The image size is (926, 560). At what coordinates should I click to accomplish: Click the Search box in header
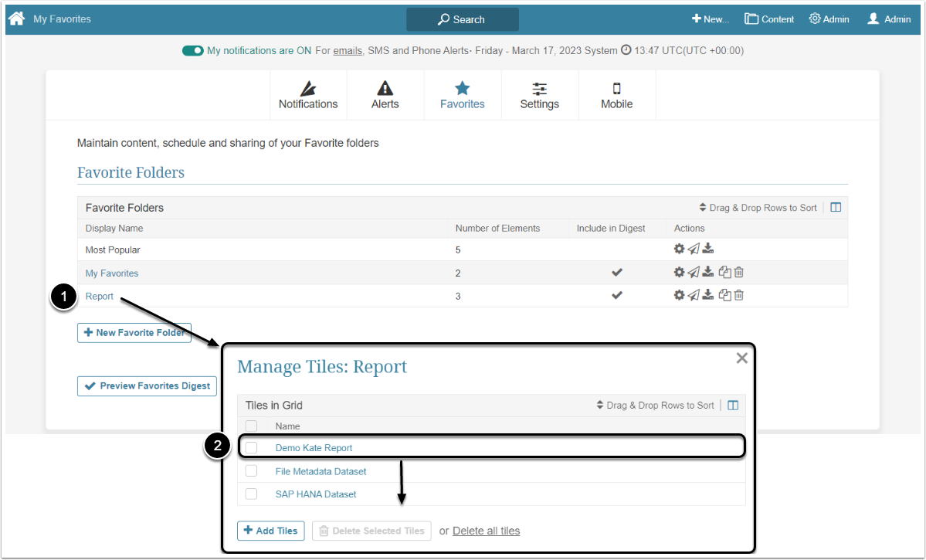pyautogui.click(x=463, y=19)
